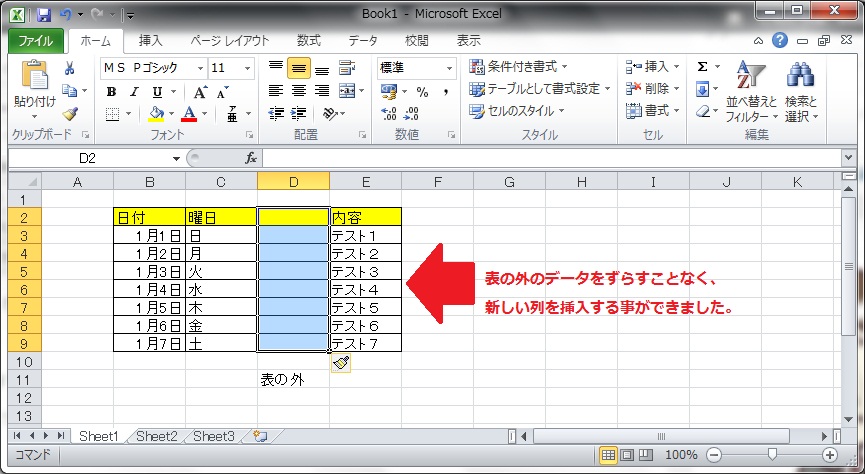
Task: Click the Decrease font size icon
Action: [x=222, y=92]
